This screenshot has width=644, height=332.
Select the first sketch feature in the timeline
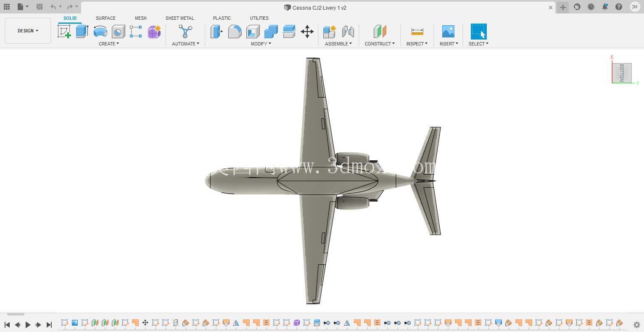point(64,323)
